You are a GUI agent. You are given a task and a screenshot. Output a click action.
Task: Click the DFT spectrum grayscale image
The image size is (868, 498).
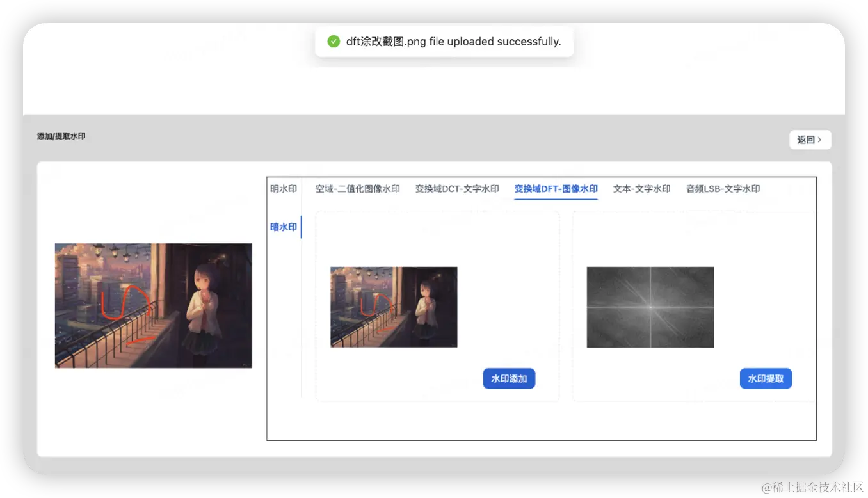(x=650, y=307)
